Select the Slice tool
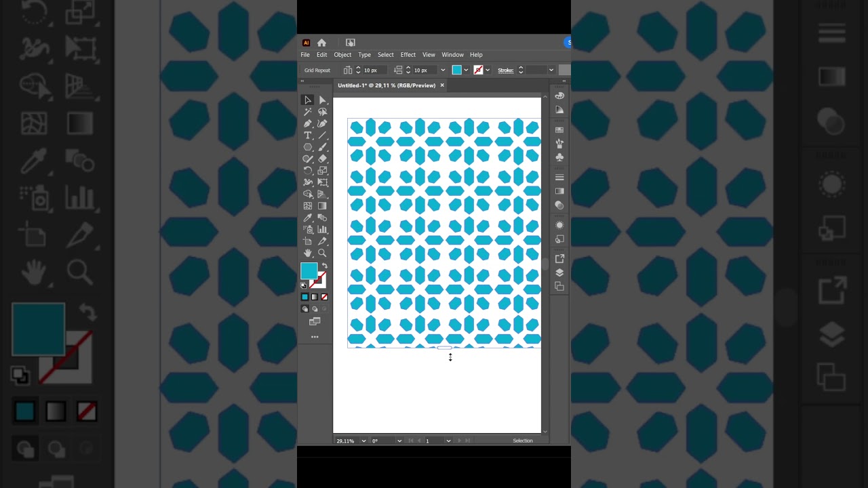The image size is (868, 488). pos(323,241)
